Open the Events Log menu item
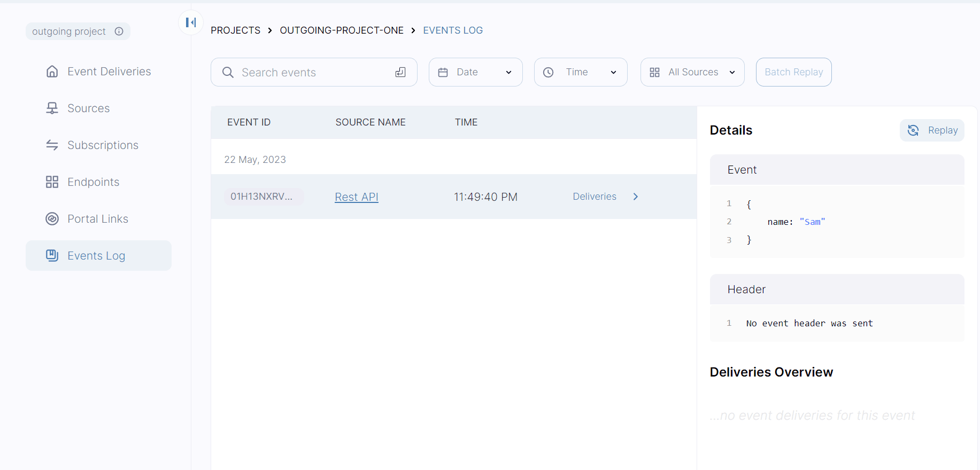 pos(96,256)
